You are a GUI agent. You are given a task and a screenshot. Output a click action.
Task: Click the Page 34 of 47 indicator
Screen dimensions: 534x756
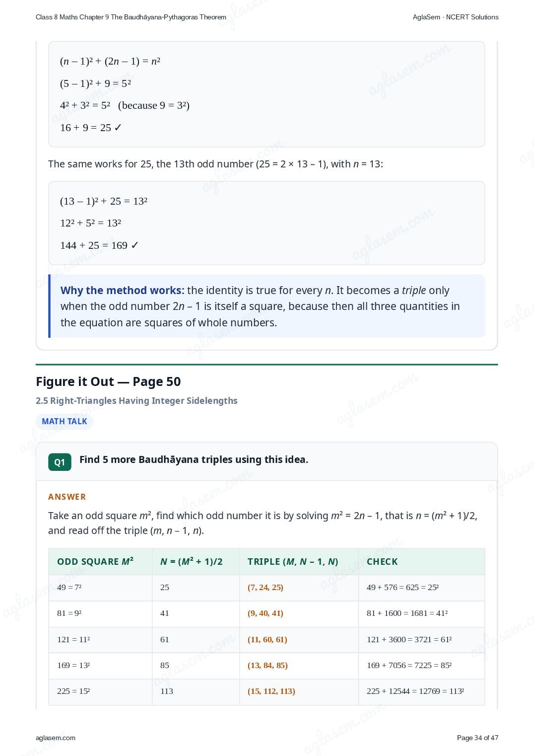tap(477, 738)
